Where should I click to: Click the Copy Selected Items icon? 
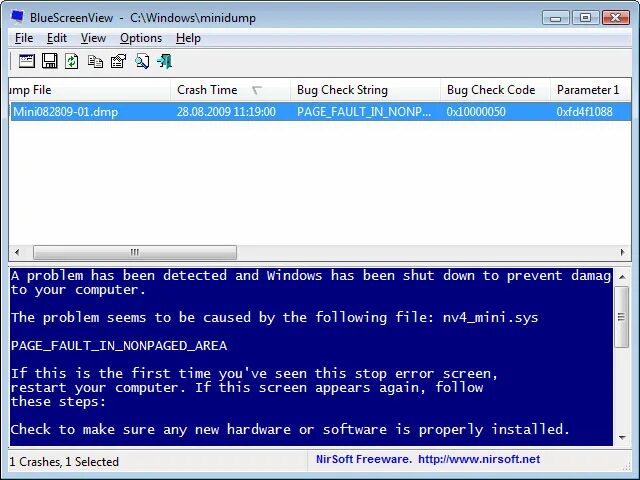(96, 62)
